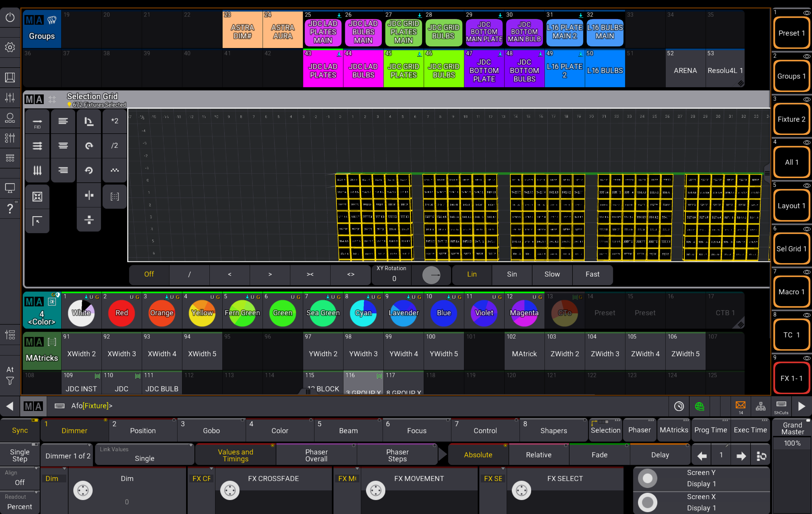
Task: Toggle eye icon on Layout 1 view
Action: 806,186
